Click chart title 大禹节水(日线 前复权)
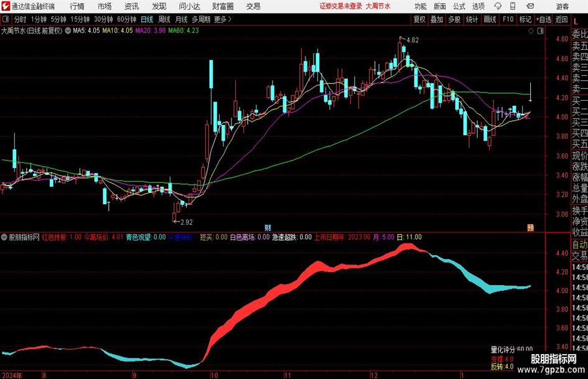This screenshot has width=588, height=379. (x=32, y=30)
